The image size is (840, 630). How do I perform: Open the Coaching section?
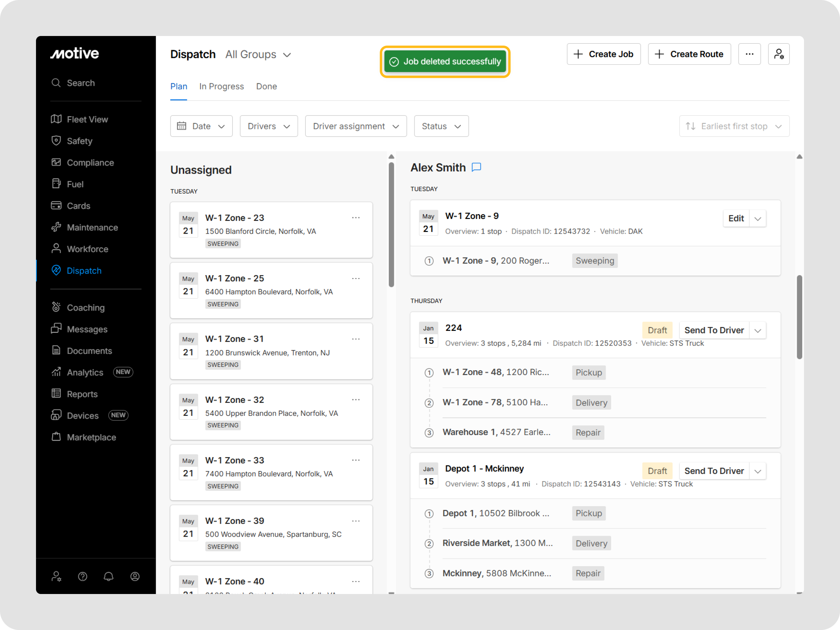(86, 307)
